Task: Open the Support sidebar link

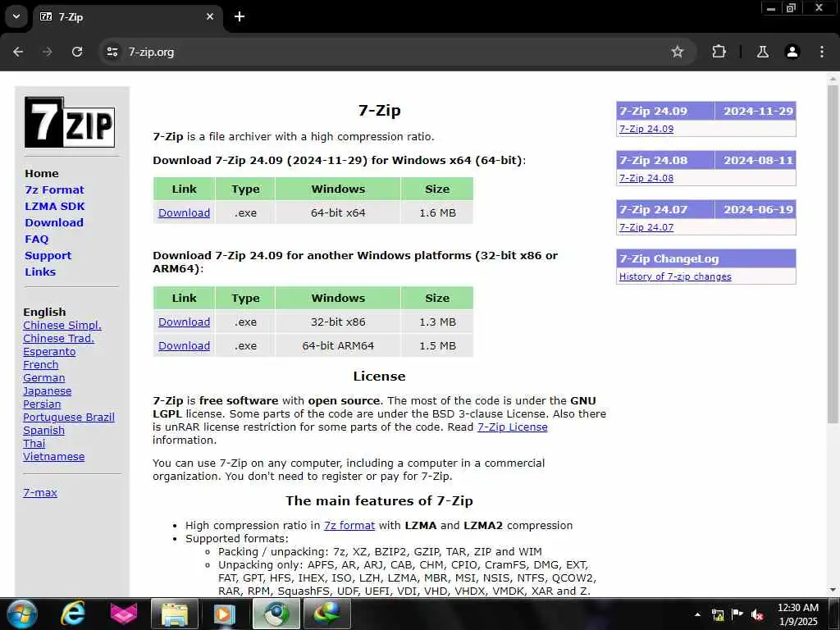Action: (48, 256)
